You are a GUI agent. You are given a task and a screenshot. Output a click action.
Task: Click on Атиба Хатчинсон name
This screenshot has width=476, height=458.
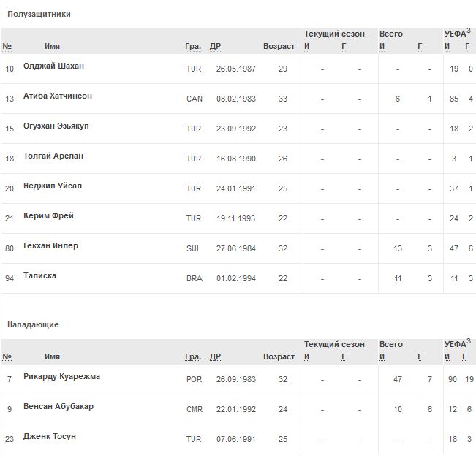(x=58, y=96)
